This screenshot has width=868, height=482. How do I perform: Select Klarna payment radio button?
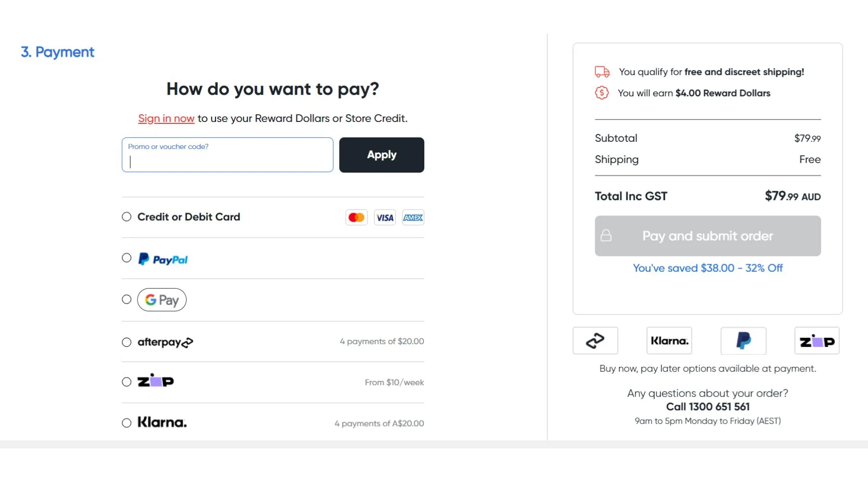click(x=127, y=423)
